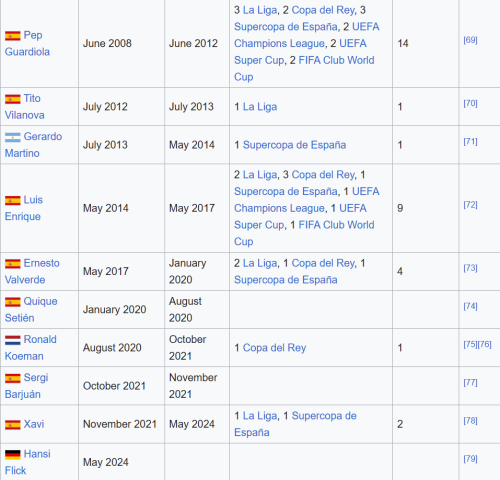This screenshot has width=500, height=480.
Task: Click the Spanish flag next to Xavi
Action: click(x=13, y=425)
